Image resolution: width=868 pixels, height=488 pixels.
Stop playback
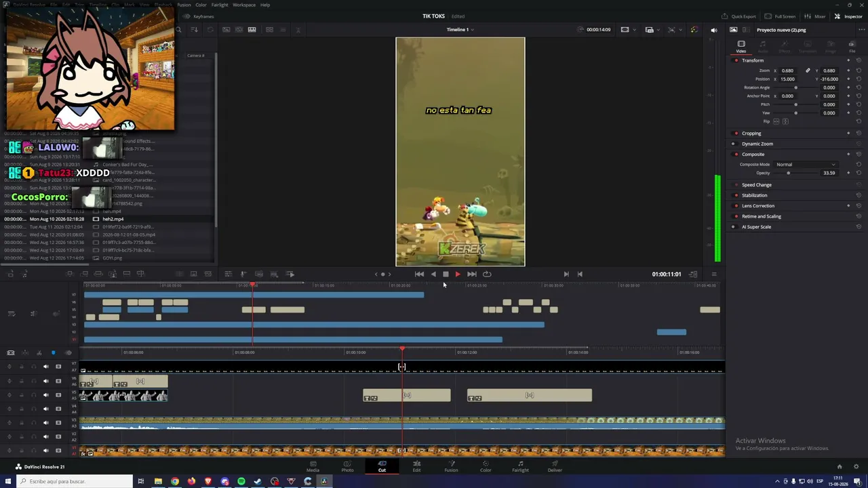coord(446,274)
